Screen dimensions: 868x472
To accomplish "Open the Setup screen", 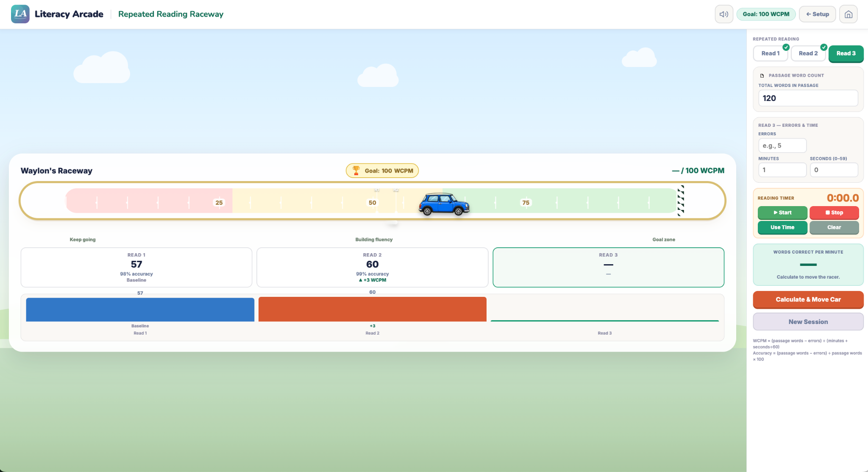I will (818, 14).
